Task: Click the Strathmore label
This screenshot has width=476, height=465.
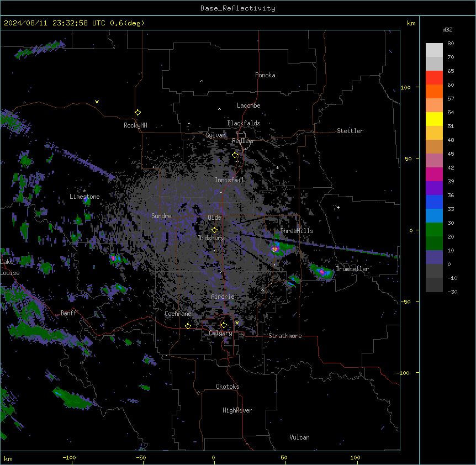Action: click(285, 336)
